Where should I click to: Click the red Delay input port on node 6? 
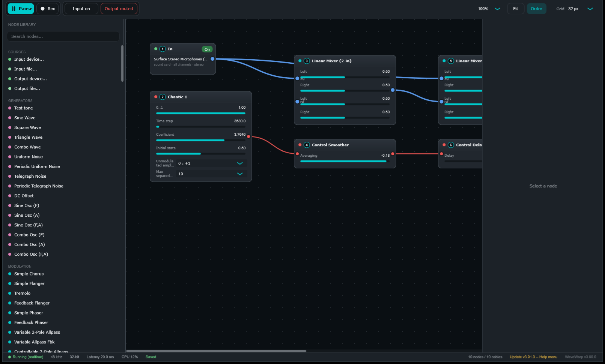[441, 154]
